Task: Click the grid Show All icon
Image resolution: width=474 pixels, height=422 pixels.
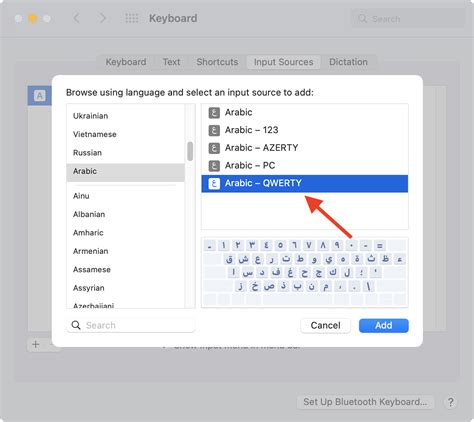Action: [132, 18]
